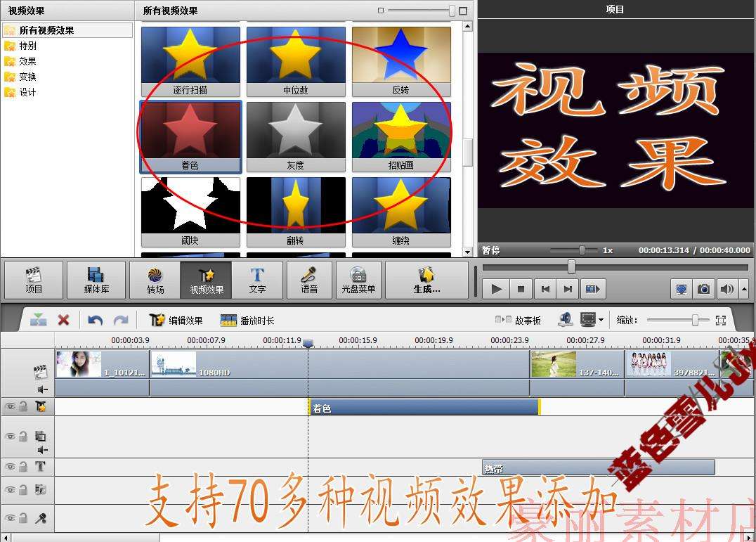Click the 播放时长 (Playback Duration) button
This screenshot has height=542, width=756.
click(x=252, y=320)
